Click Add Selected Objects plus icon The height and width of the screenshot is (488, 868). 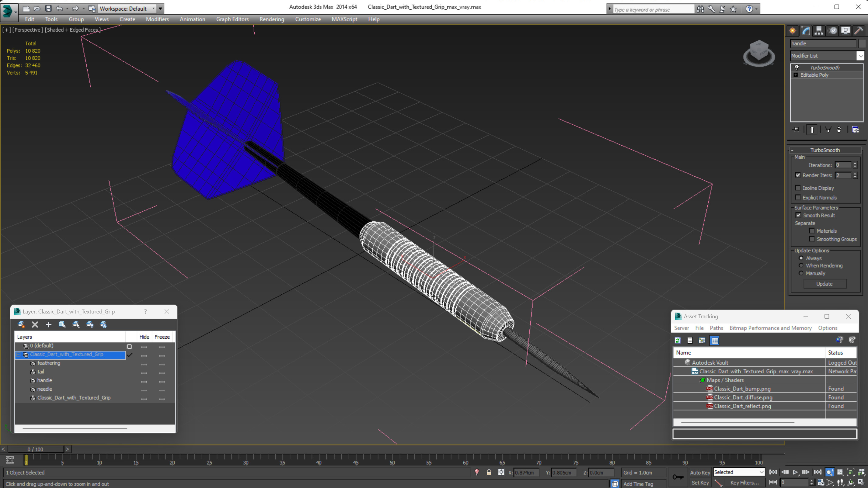(48, 324)
